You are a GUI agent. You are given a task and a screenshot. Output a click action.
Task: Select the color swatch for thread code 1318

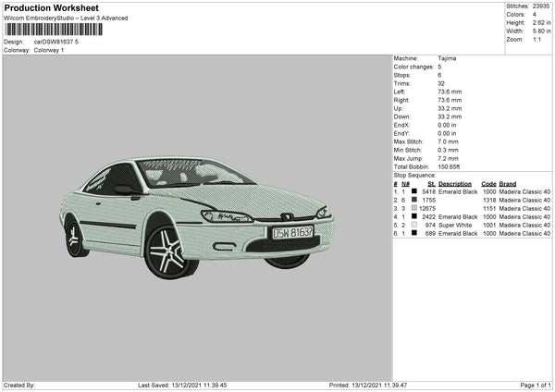click(x=414, y=200)
